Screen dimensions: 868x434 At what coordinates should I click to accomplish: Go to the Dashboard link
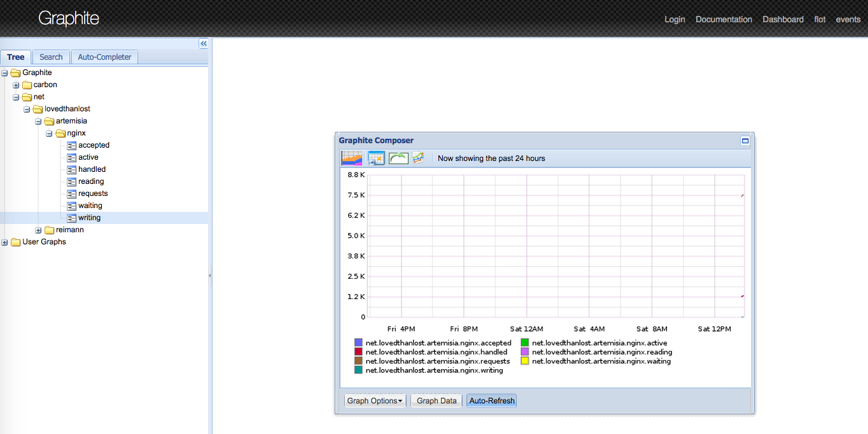[x=783, y=19]
